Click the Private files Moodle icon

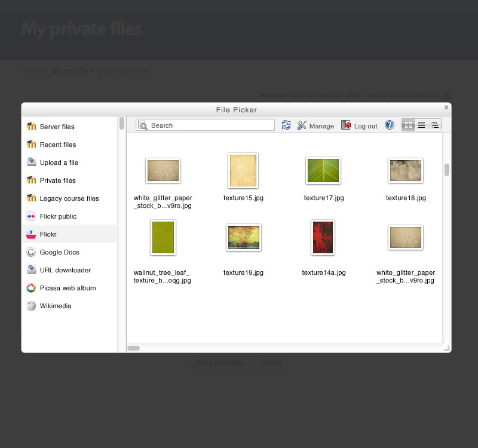click(31, 180)
